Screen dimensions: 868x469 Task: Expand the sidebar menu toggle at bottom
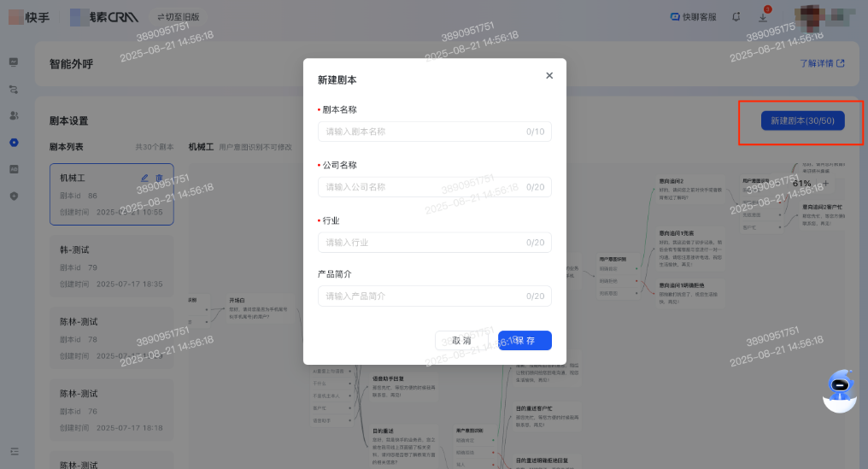point(15,451)
